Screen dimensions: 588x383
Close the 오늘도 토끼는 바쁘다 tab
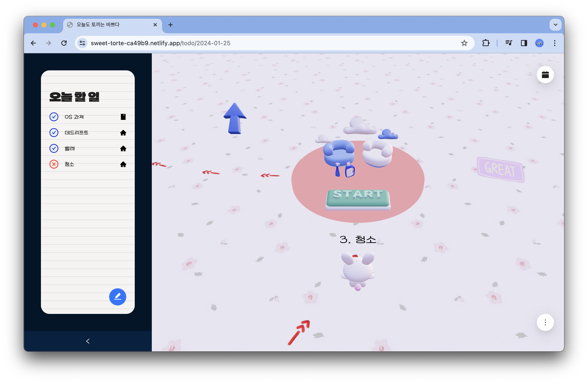[x=155, y=25]
